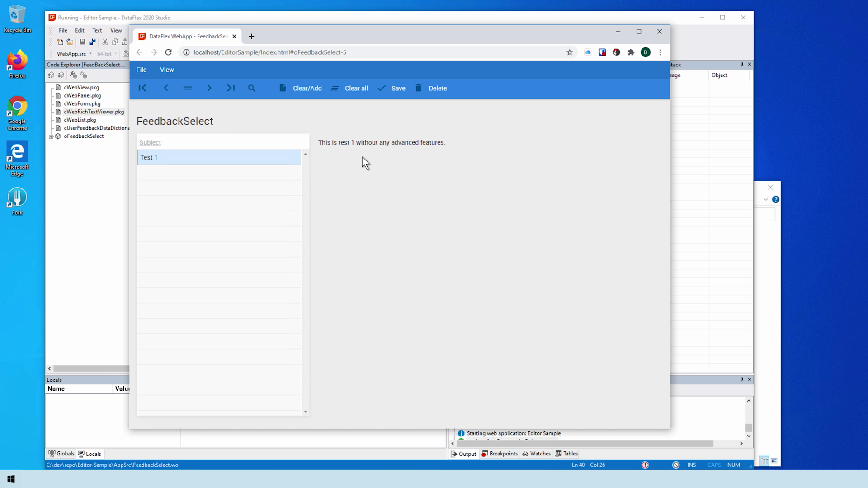
Task: Open the Chrome three-dot menu
Action: click(x=660, y=52)
